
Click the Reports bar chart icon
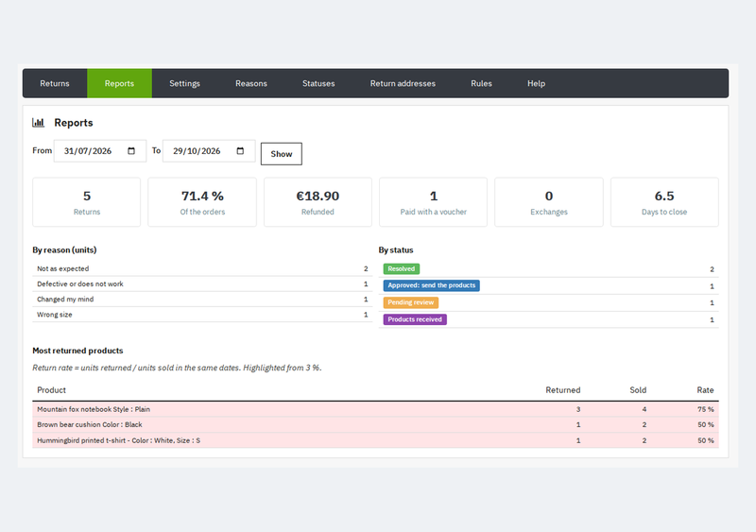38,123
